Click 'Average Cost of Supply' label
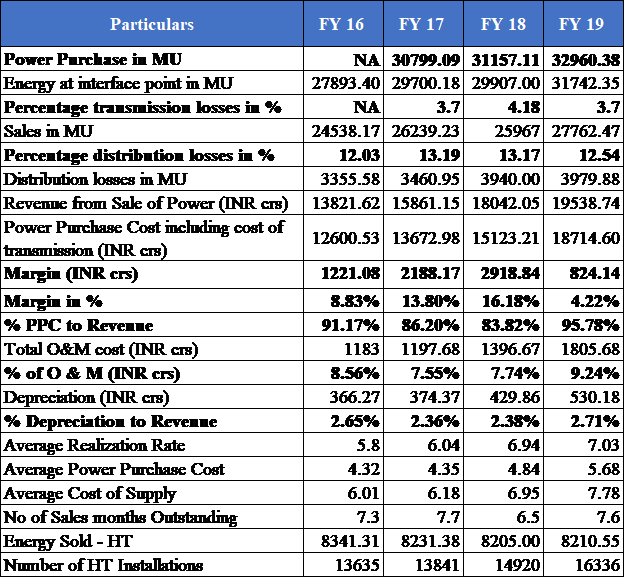 [x=90, y=494]
